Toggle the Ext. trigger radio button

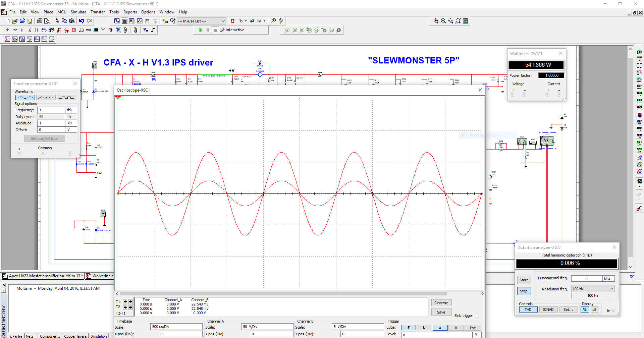point(477,316)
